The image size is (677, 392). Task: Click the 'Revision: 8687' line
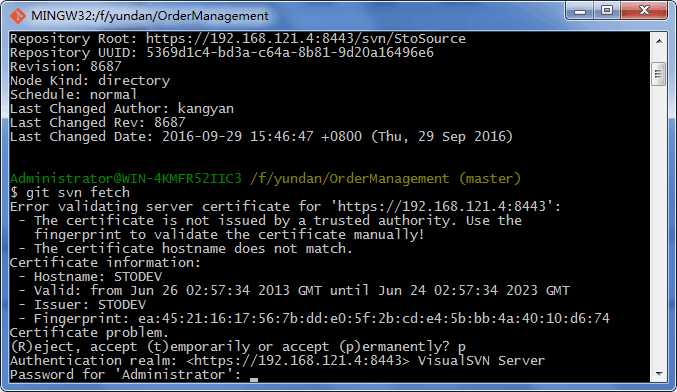[x=66, y=66]
